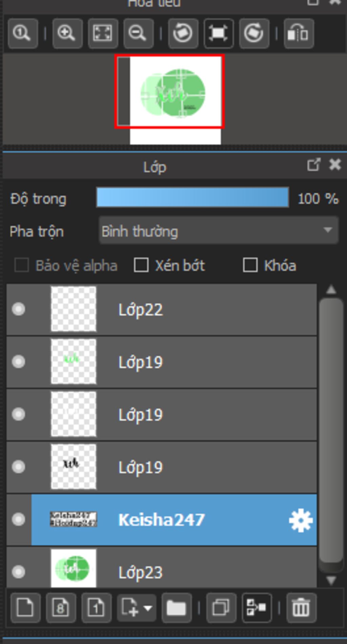Hide the Lớp22 layer visibility dot
The width and height of the screenshot is (347, 644).
pos(18,309)
